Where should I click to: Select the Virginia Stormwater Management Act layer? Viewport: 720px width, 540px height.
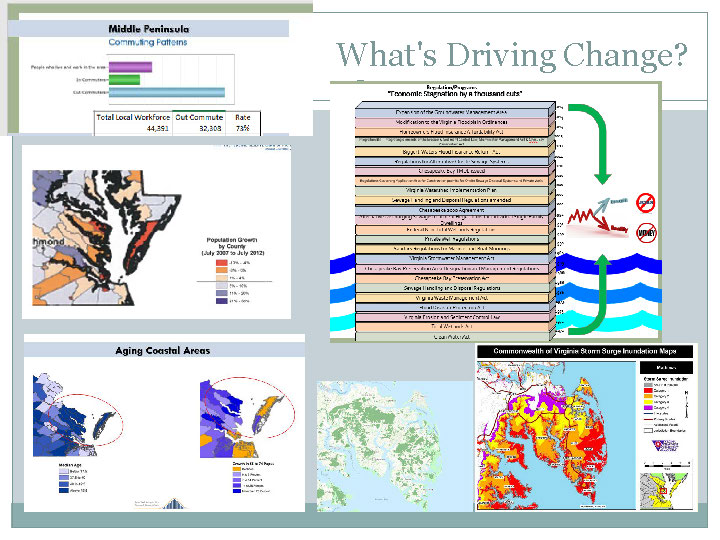click(x=454, y=256)
